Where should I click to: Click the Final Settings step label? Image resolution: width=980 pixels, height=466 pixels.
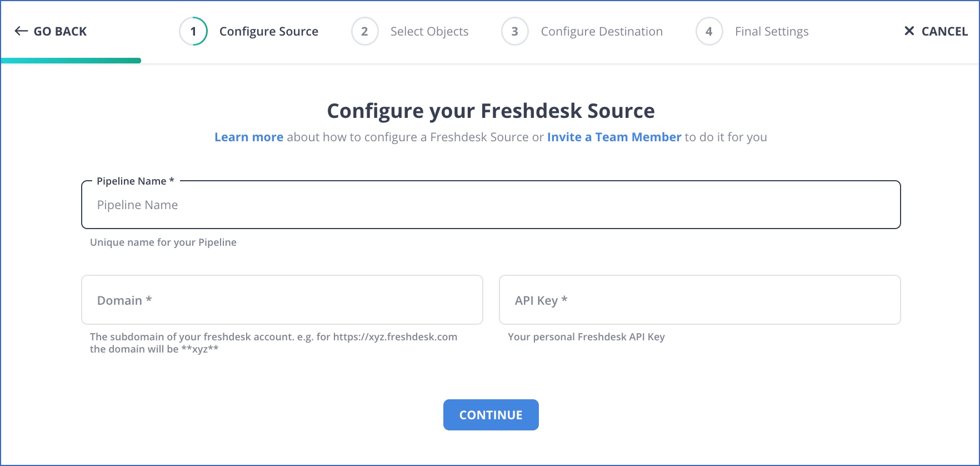click(771, 31)
